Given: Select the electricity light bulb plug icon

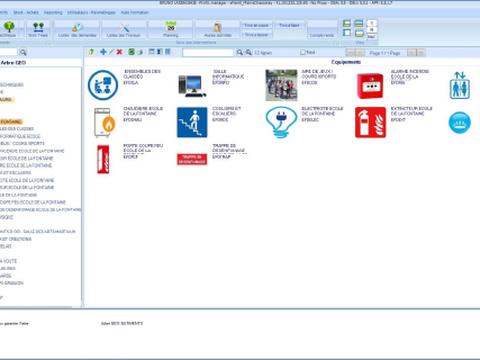Looking at the screenshot, I should (x=281, y=122).
